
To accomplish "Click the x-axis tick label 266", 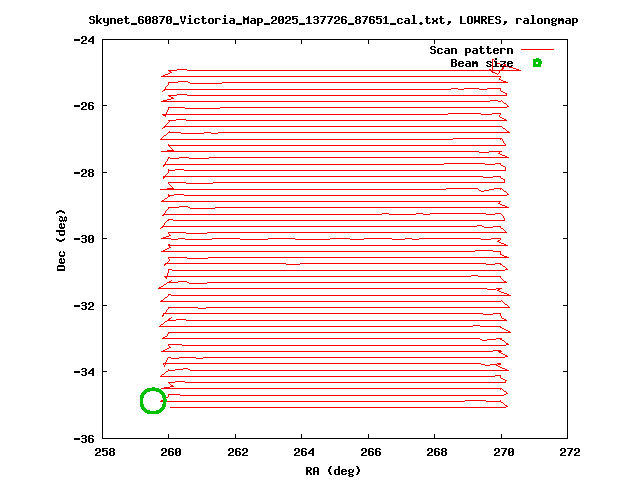I will [371, 452].
